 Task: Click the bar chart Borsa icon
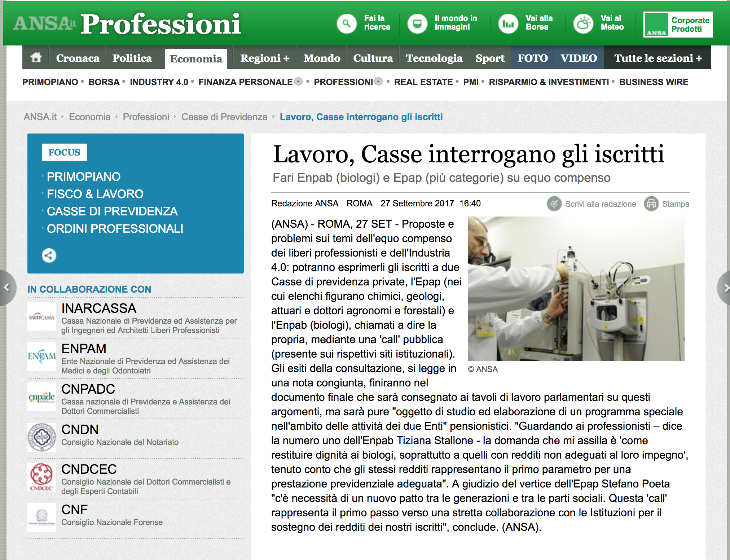click(508, 23)
